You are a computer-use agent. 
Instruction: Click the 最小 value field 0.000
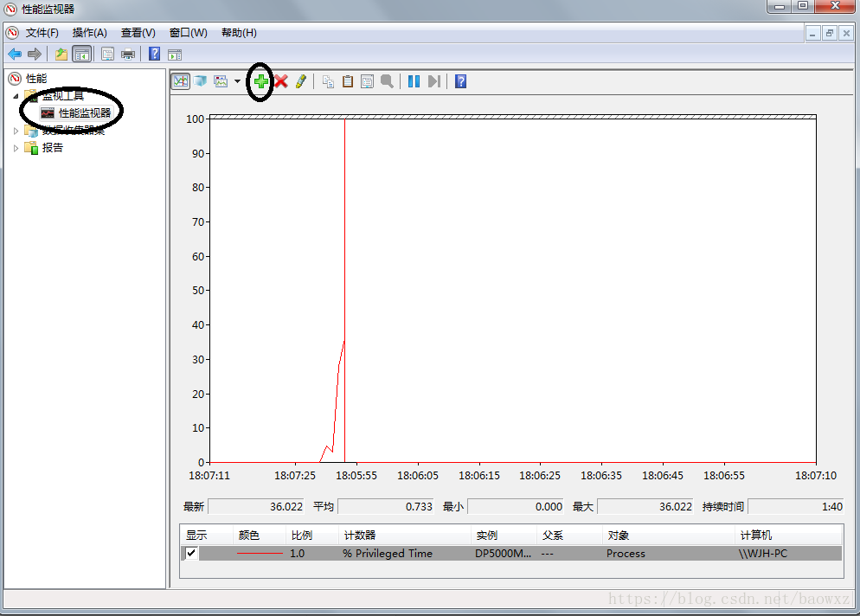click(x=517, y=507)
